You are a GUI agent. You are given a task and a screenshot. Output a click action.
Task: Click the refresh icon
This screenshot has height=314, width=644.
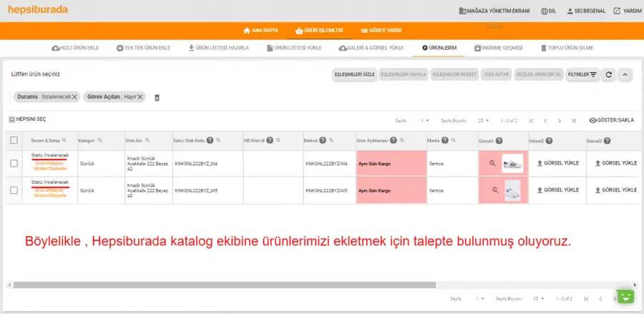pos(609,74)
